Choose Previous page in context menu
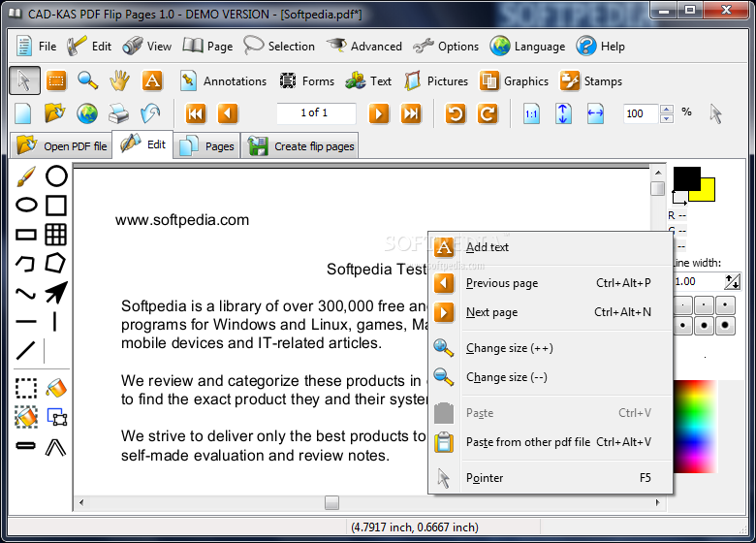756x543 pixels. click(551, 283)
